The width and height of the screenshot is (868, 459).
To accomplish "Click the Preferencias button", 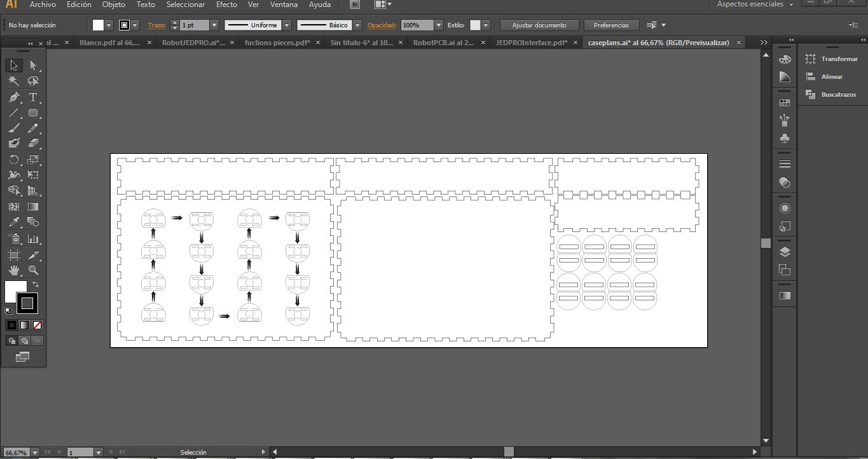I will pos(611,25).
